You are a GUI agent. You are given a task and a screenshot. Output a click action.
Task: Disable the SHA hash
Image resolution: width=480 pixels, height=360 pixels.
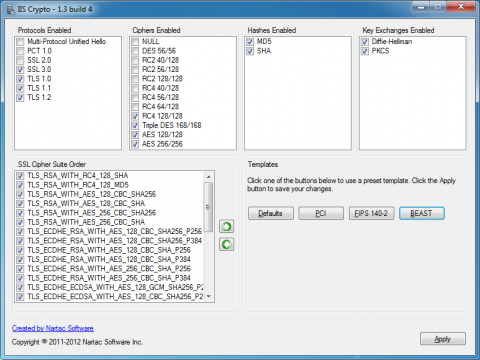point(250,51)
